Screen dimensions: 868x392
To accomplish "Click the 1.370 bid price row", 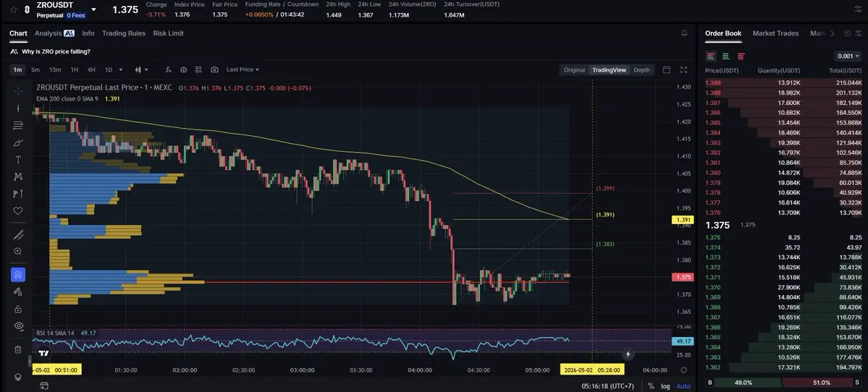I will tap(783, 288).
